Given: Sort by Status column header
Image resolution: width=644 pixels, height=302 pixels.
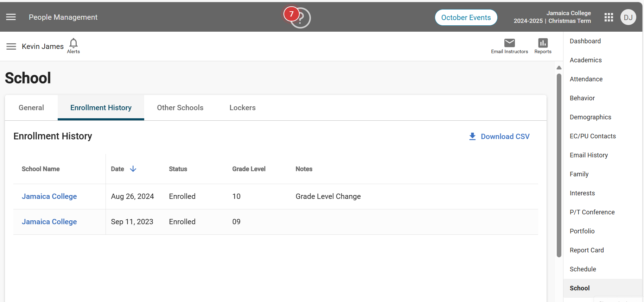Looking at the screenshot, I should pyautogui.click(x=178, y=169).
